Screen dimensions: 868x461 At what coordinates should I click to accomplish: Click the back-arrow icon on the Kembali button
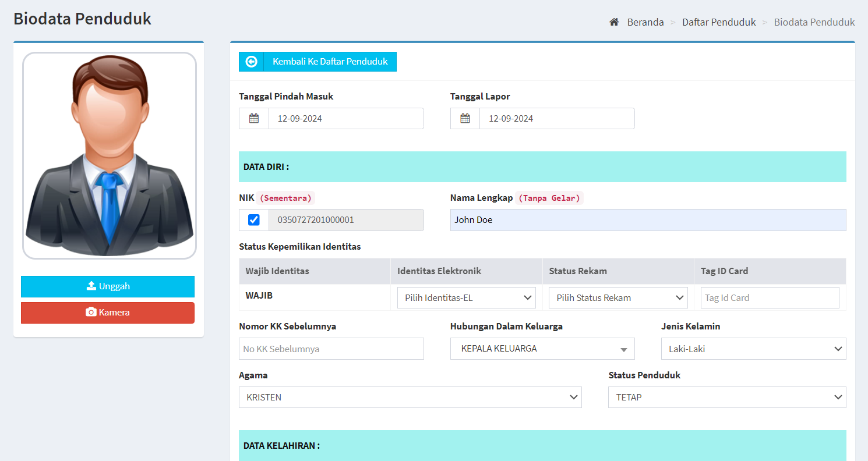click(250, 61)
